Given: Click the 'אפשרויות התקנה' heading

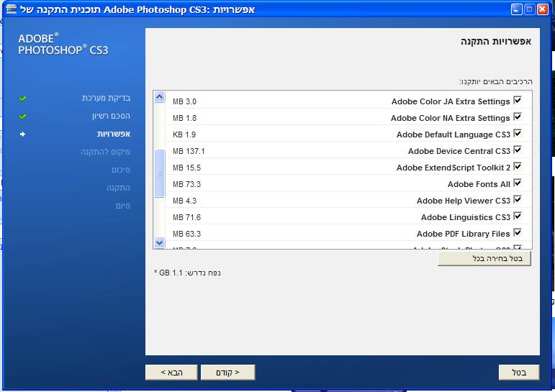Looking at the screenshot, I should click(x=496, y=42).
